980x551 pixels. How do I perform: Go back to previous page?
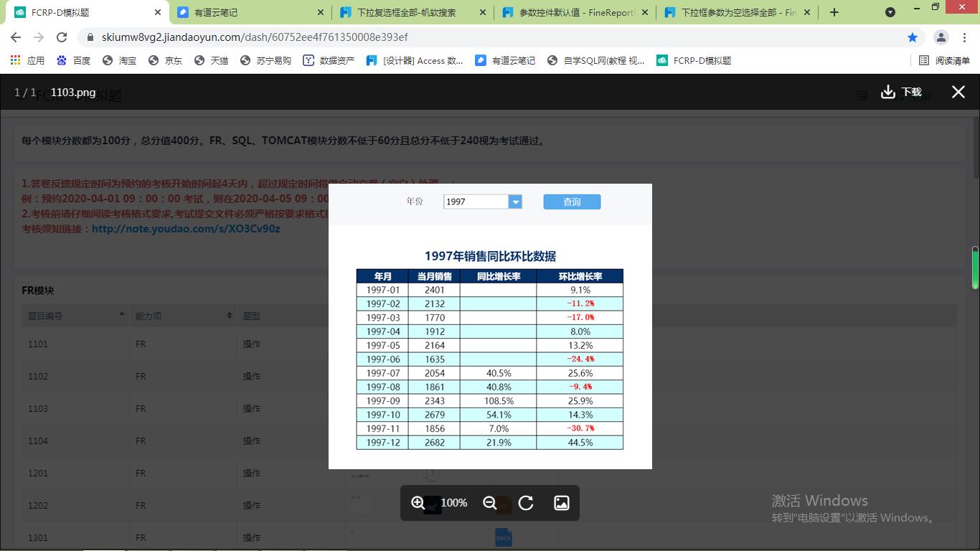pyautogui.click(x=16, y=37)
